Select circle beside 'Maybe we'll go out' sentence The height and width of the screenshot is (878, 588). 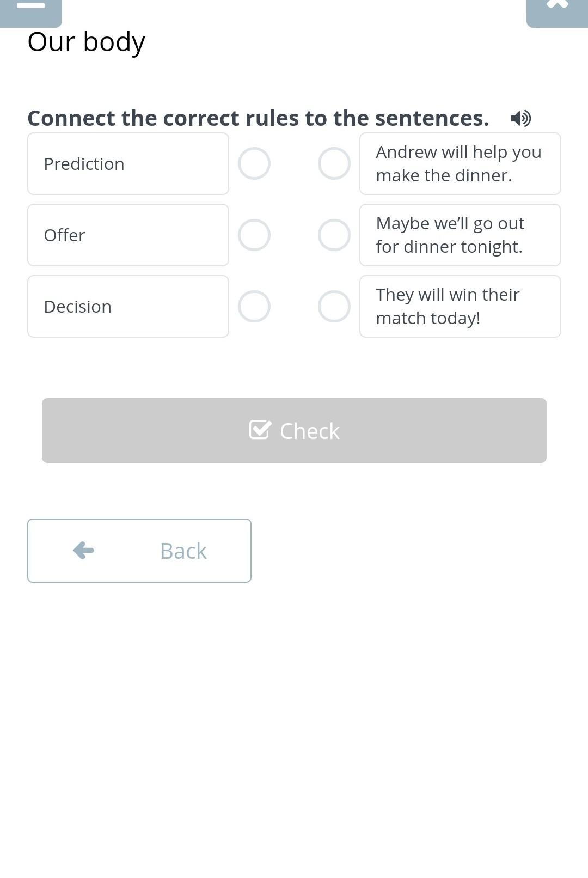[334, 235]
